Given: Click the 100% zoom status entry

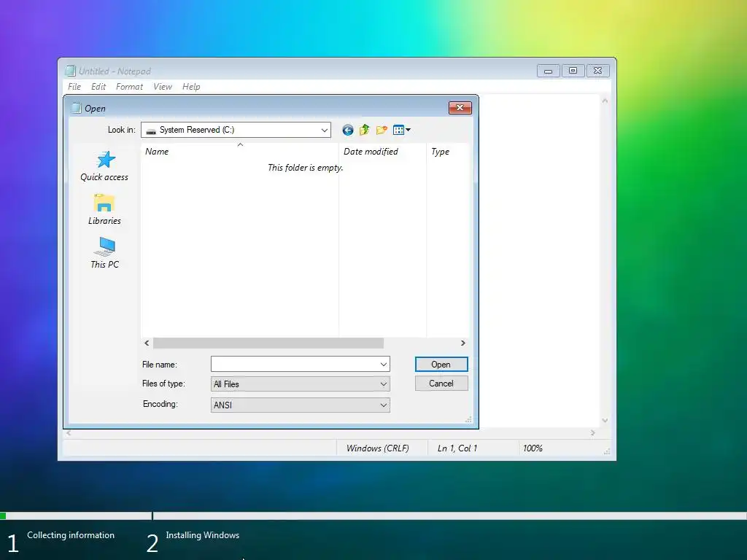Looking at the screenshot, I should [533, 448].
